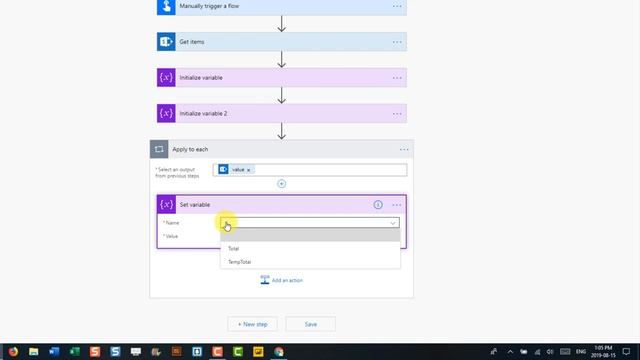
Task: Click Add an action link
Action: [x=282, y=280]
